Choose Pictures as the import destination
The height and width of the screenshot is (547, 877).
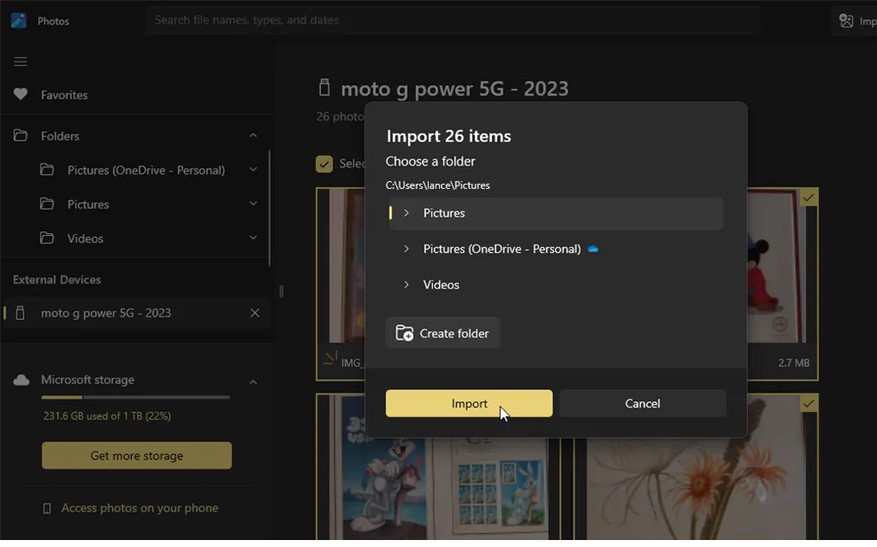[x=555, y=213]
